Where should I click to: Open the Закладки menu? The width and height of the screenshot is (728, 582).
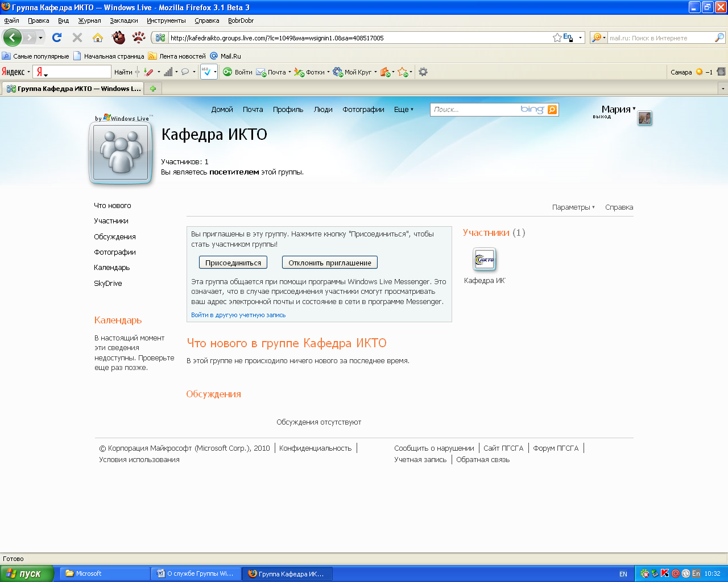pyautogui.click(x=124, y=20)
